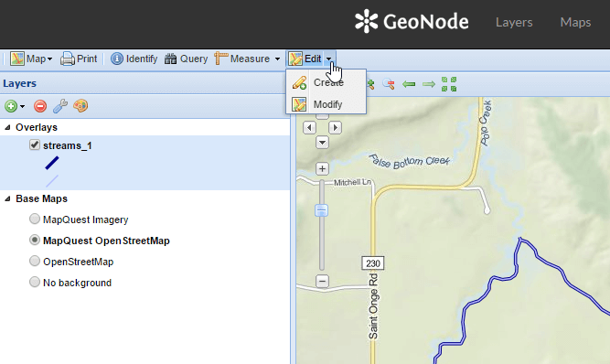The width and height of the screenshot is (610, 364).
Task: Pan the map left arrow
Action: coord(309,127)
